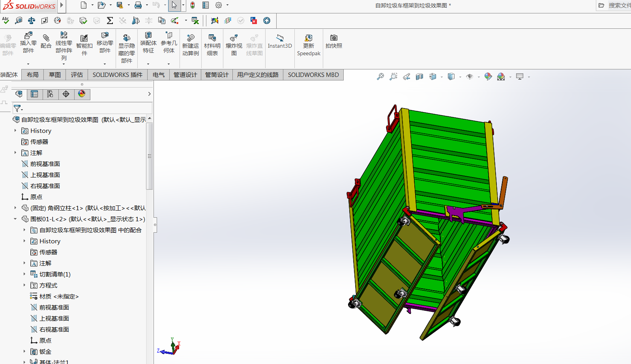Click the Print icon
Viewport: 631px width, 364px height.
click(x=138, y=5)
